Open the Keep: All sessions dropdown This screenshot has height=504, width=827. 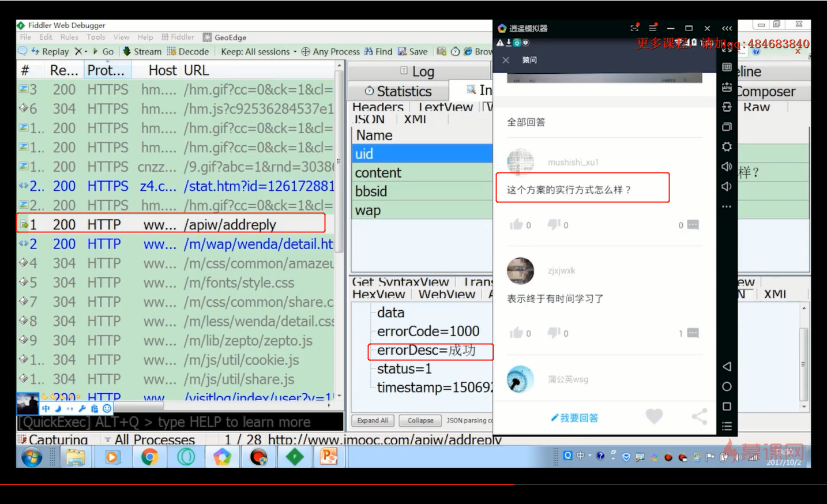pos(259,51)
